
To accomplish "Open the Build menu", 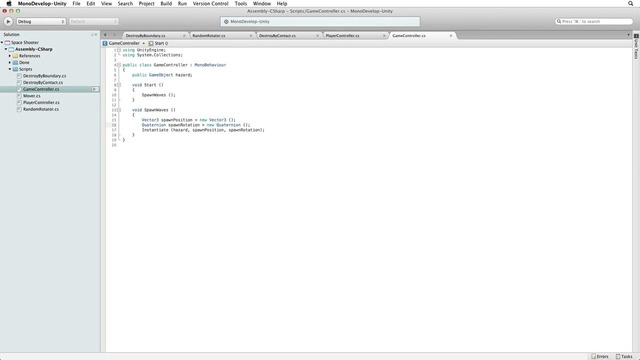I will tap(166, 3).
